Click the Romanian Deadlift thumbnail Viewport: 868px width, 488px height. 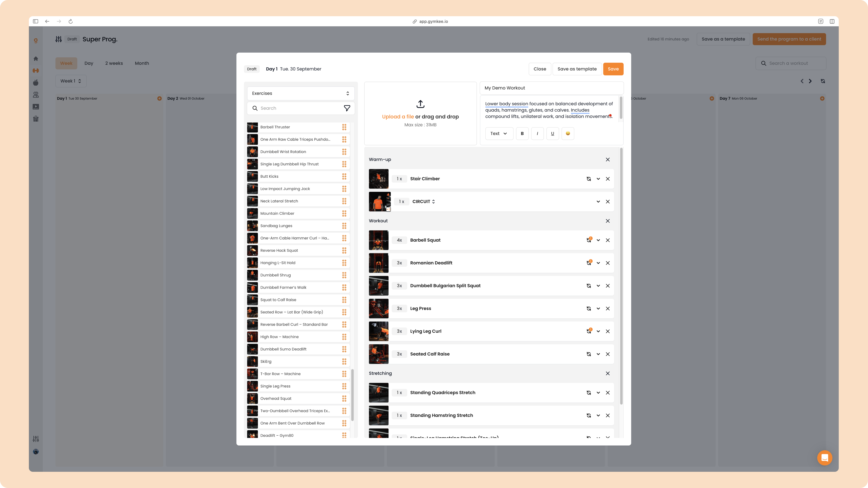click(378, 263)
